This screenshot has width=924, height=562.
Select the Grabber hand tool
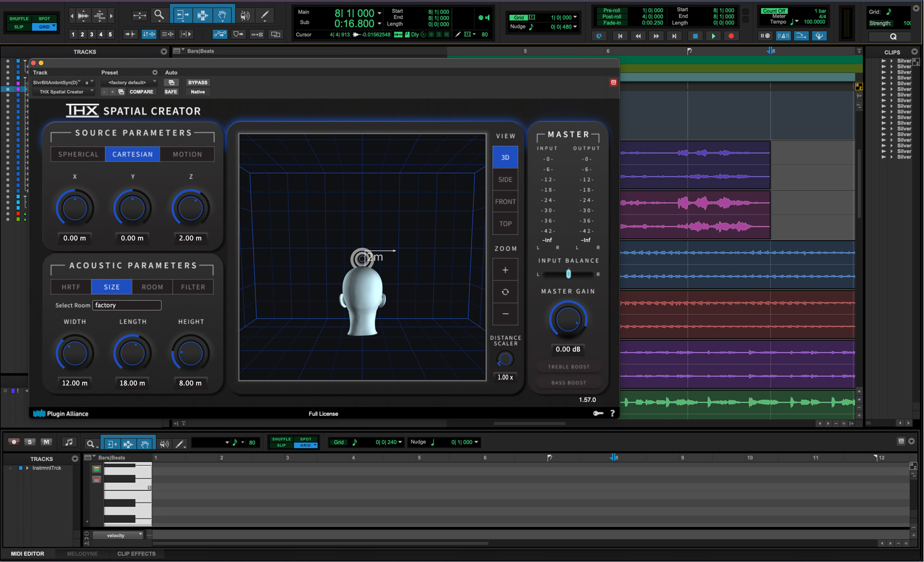tap(223, 15)
